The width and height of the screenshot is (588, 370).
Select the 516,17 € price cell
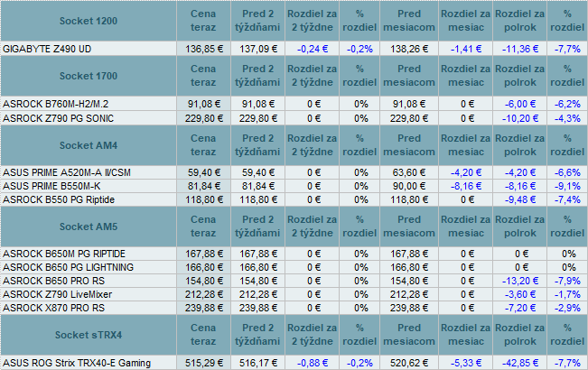pos(258,363)
